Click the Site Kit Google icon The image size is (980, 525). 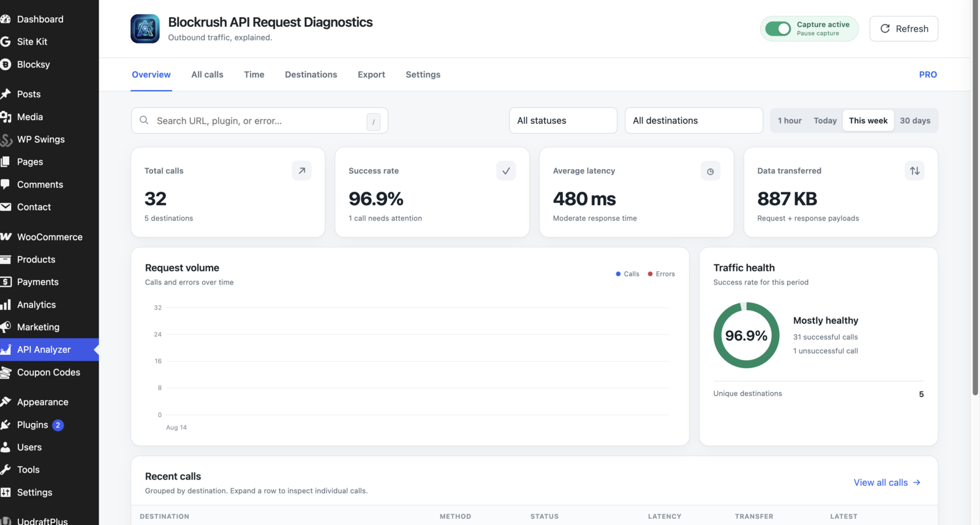click(6, 42)
